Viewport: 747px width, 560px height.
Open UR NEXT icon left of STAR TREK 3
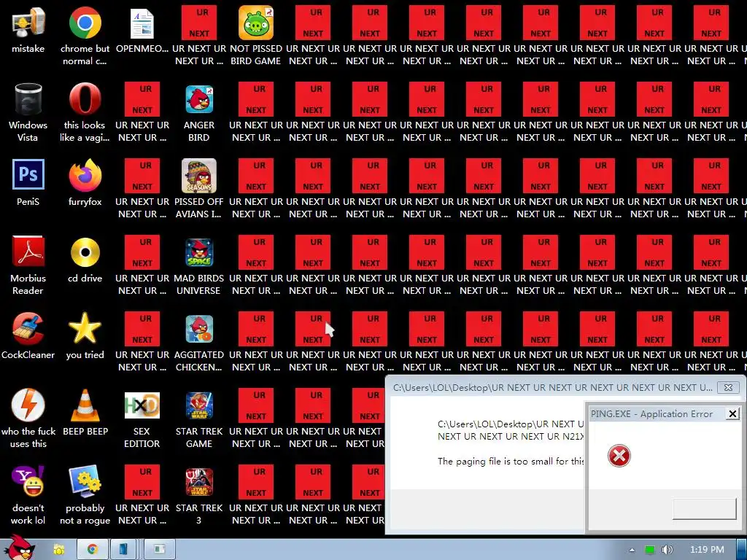coord(142,482)
